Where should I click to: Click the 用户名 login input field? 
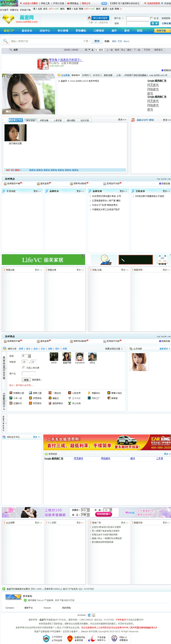pos(138,18)
